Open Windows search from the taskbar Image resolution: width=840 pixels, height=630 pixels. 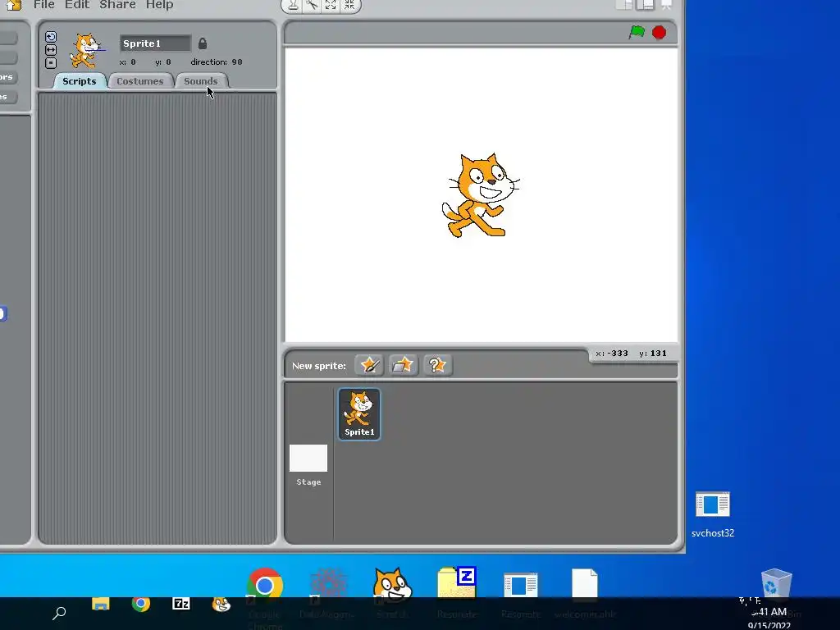point(59,612)
